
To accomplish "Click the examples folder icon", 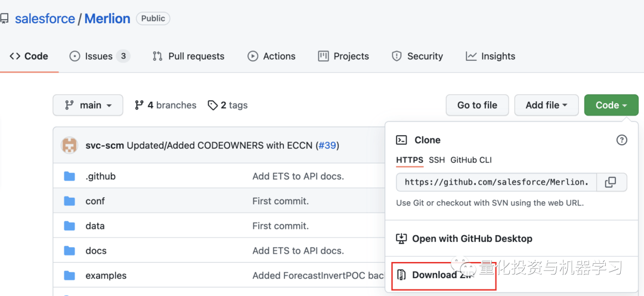I will [70, 276].
